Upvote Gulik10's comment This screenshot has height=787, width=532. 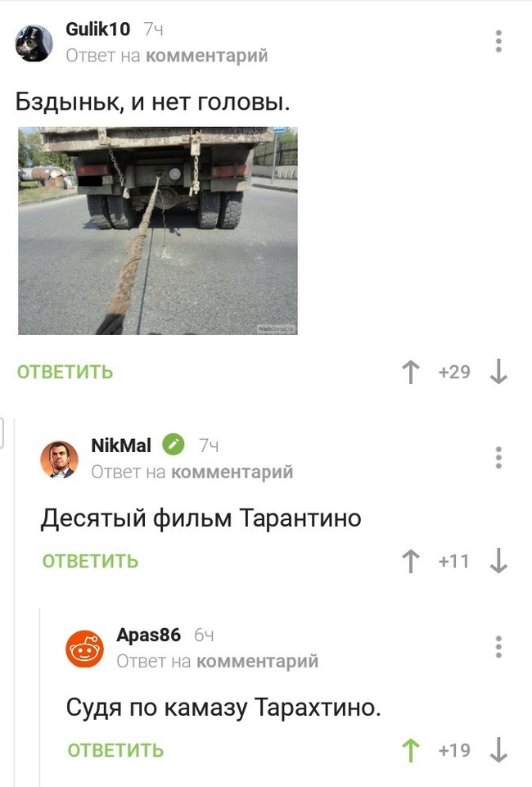411,372
